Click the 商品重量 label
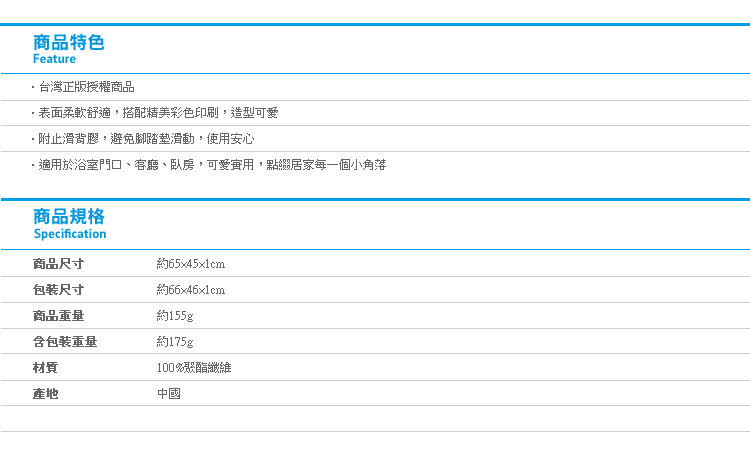 pyautogui.click(x=58, y=316)
